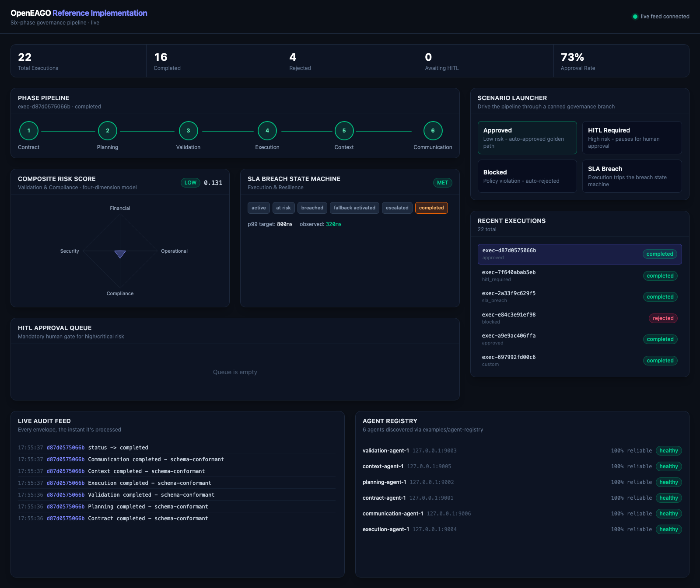
Task: Click planning-agent-1 registry row
Action: pos(522,482)
